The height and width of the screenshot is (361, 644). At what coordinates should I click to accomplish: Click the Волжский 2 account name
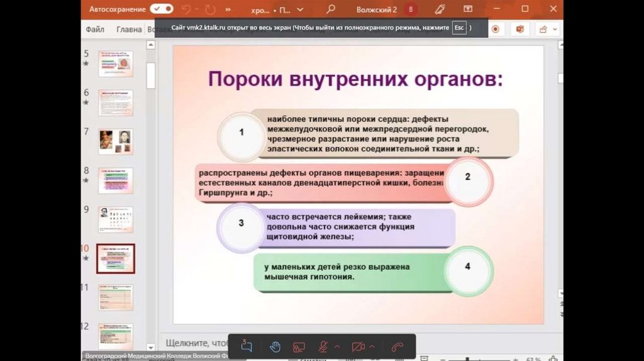coord(377,9)
